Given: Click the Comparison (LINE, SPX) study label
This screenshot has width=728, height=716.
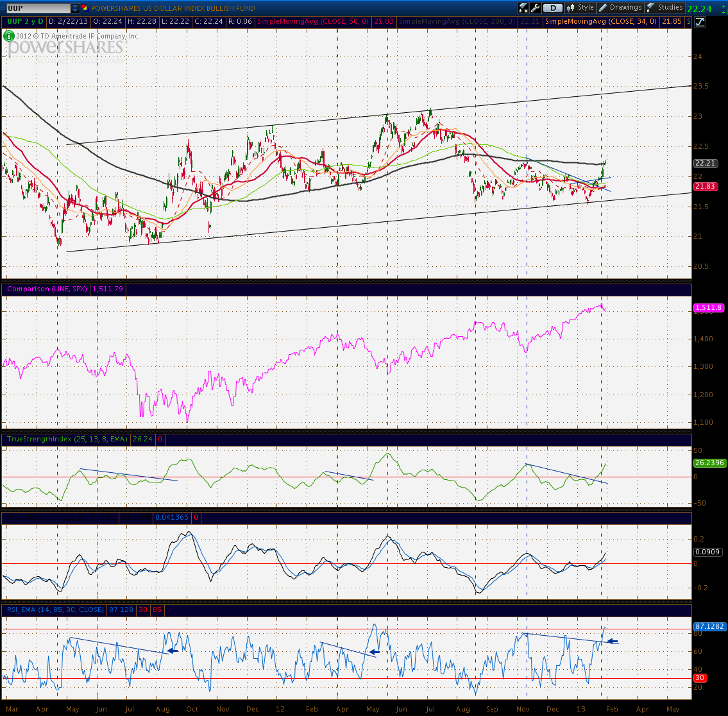Looking at the screenshot, I should [47, 289].
